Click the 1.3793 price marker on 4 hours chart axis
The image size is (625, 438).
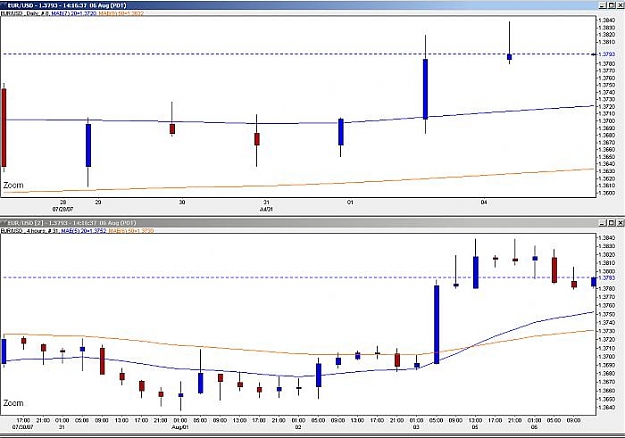[606, 277]
